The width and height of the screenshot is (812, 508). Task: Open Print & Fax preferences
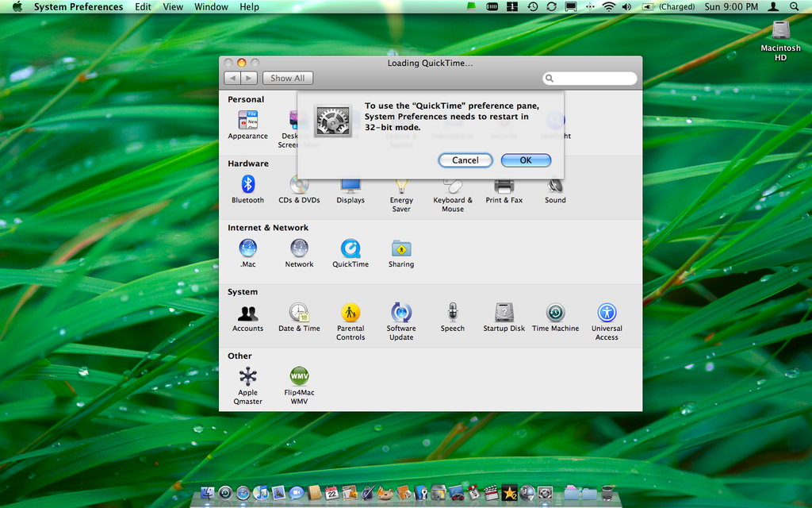pyautogui.click(x=504, y=189)
